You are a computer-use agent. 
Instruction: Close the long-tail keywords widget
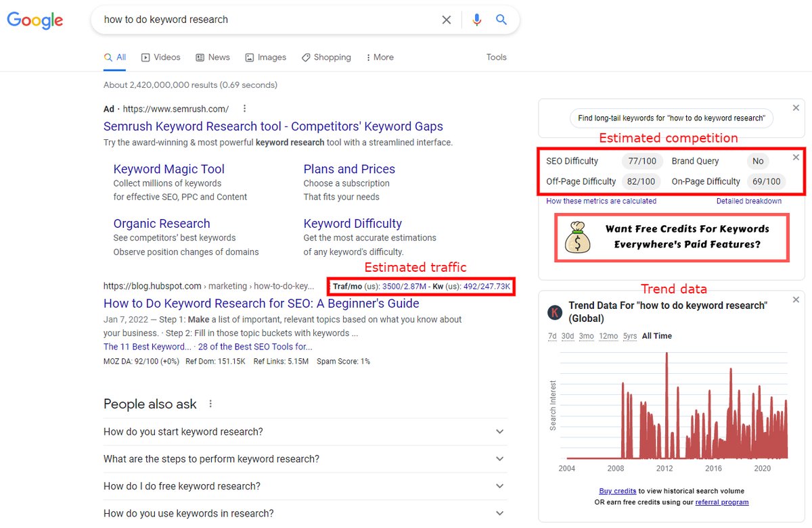tap(796, 108)
